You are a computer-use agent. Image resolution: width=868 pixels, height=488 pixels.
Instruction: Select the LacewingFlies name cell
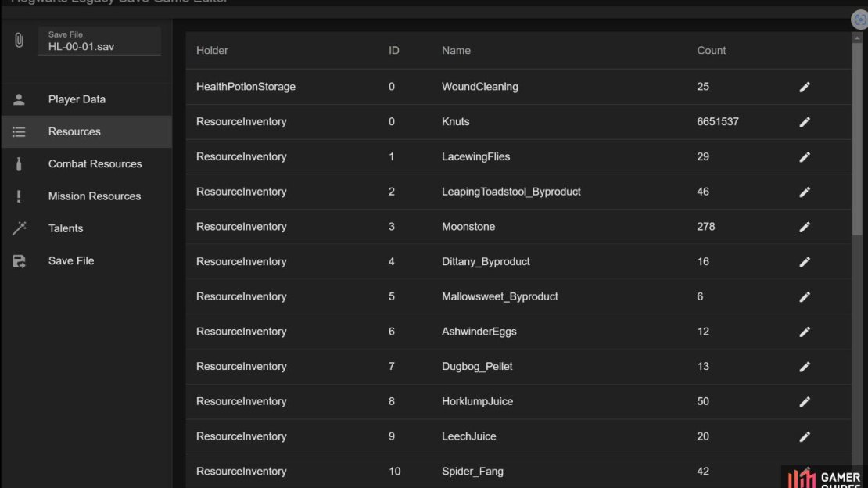(x=475, y=156)
